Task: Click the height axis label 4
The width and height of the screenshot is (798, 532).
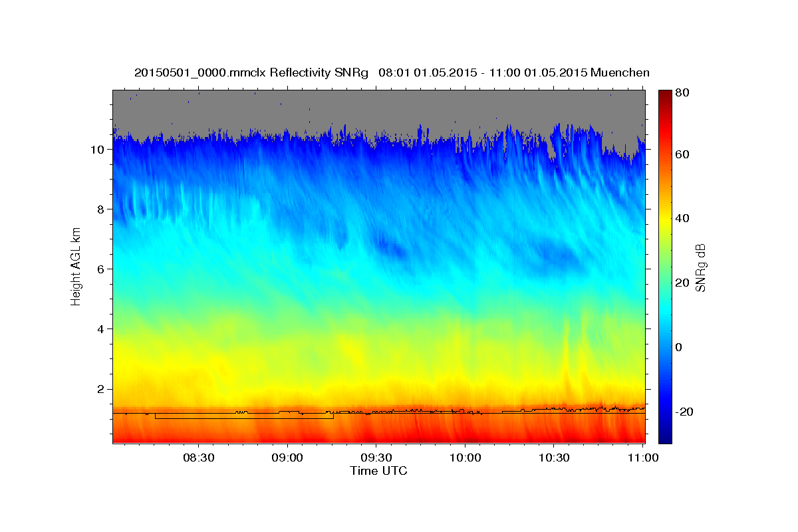Action: [x=100, y=329]
